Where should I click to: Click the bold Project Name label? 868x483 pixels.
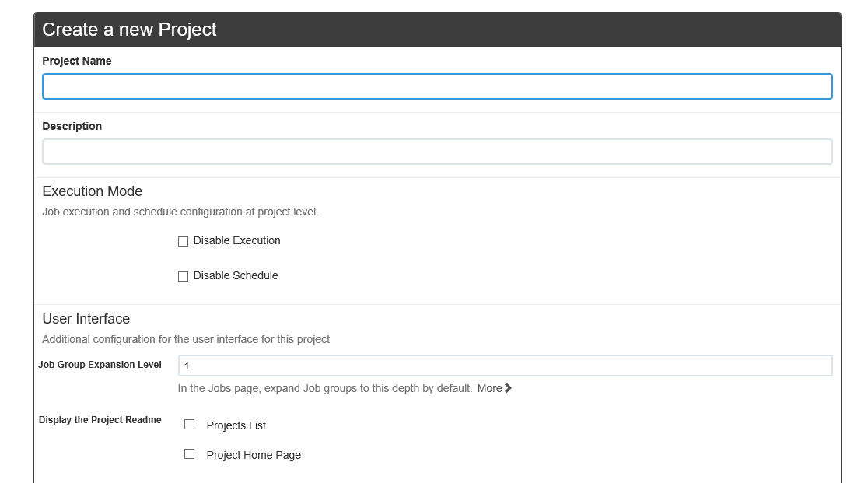coord(77,61)
